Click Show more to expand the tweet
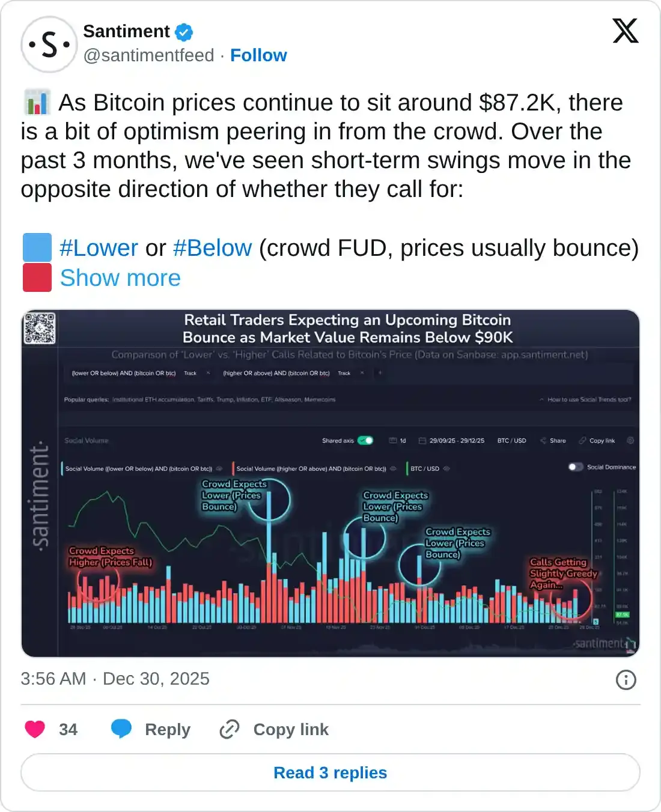 [121, 277]
